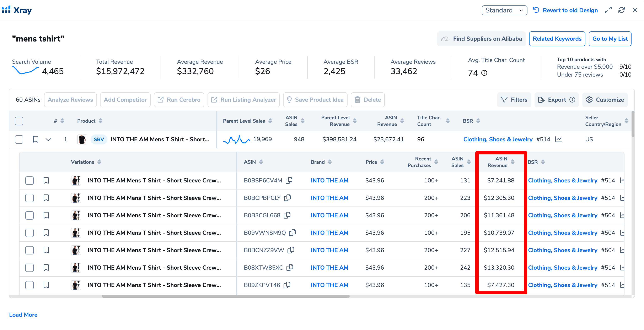Bookmark variation B0BSP6CV4M

click(x=46, y=180)
